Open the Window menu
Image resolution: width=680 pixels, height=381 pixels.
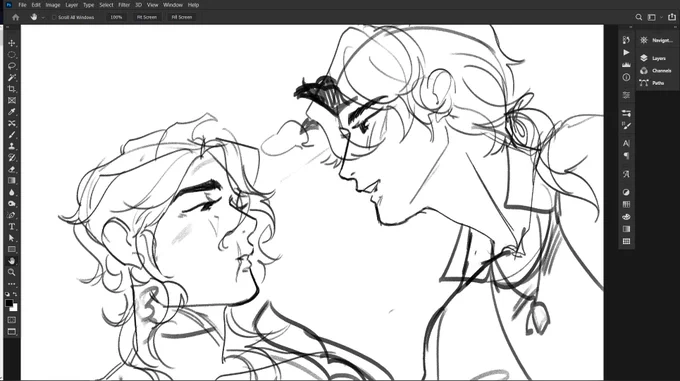click(x=173, y=5)
